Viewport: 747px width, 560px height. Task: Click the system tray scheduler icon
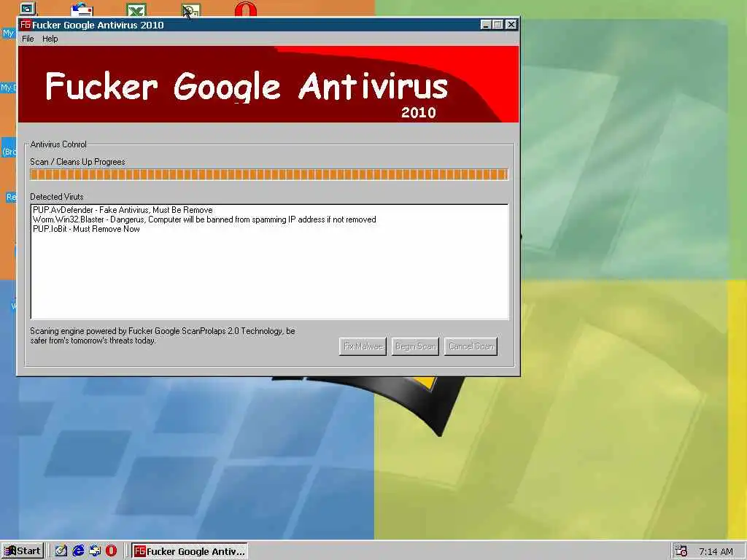(681, 551)
